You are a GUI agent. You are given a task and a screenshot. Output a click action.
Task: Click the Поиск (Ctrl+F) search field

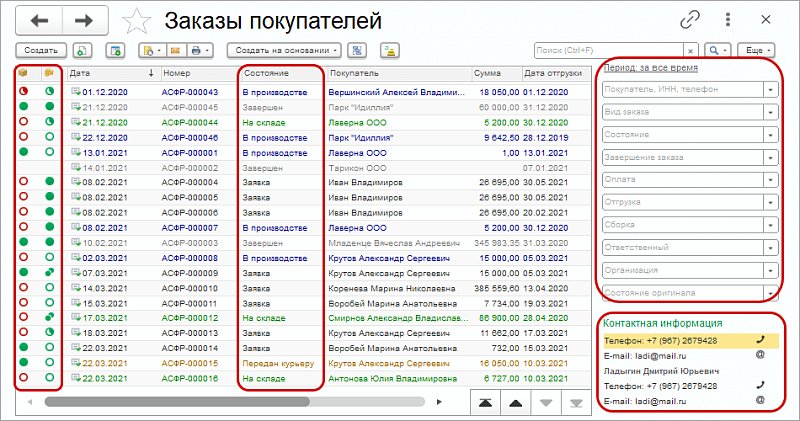[609, 51]
